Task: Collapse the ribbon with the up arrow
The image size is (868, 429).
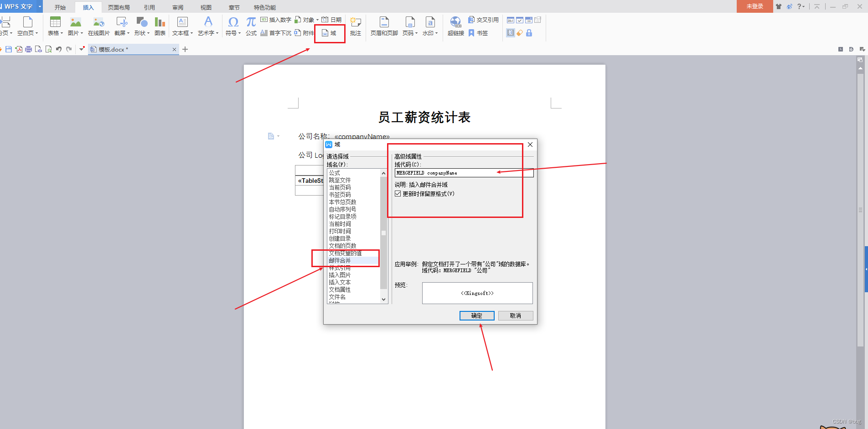Action: 817,6
